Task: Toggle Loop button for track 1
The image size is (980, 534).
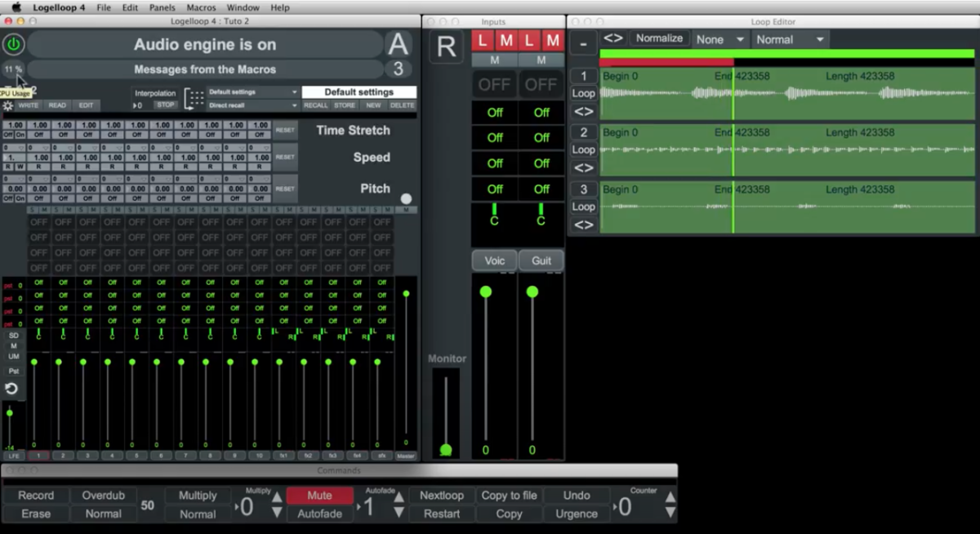Action: point(583,93)
